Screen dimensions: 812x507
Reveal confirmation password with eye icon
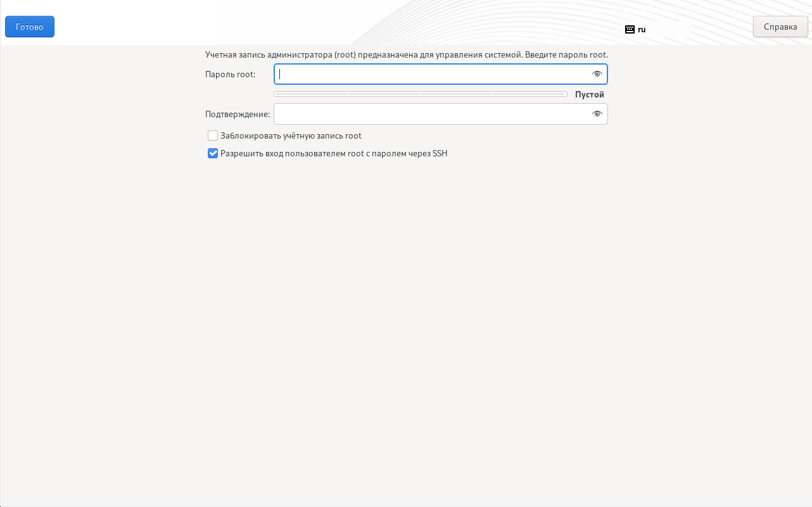click(x=597, y=114)
